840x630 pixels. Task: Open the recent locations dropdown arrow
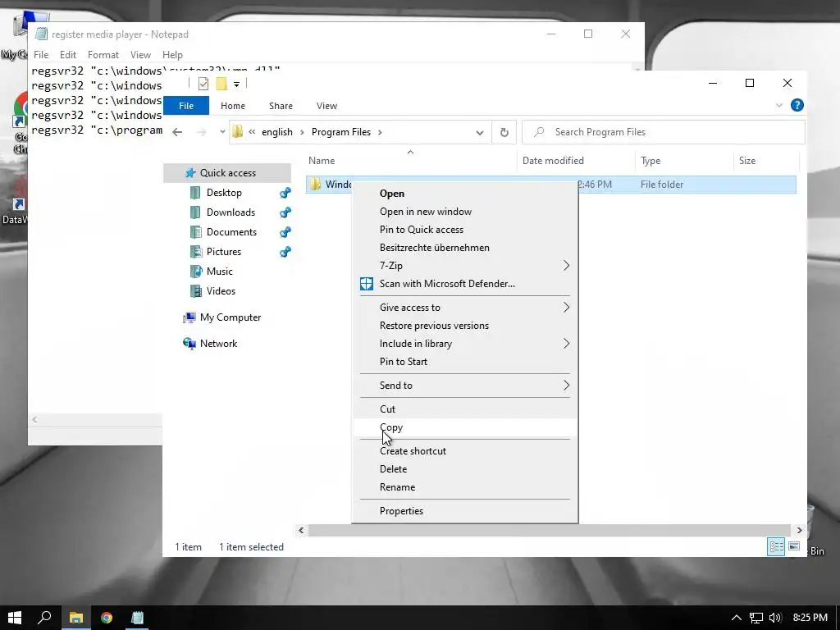click(x=222, y=132)
